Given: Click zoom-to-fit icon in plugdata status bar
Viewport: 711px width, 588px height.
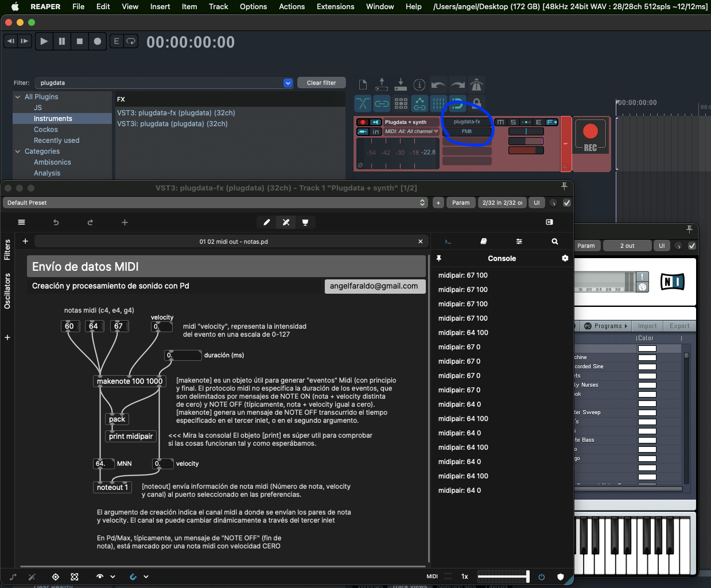Looking at the screenshot, I should coord(75,577).
